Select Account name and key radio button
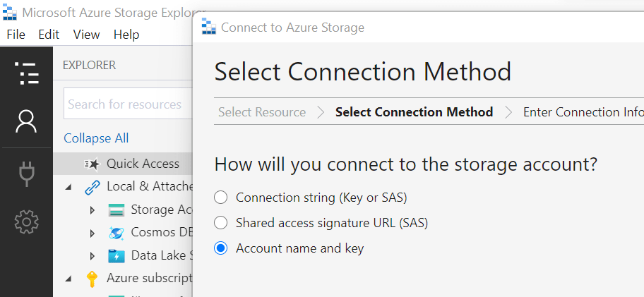The height and width of the screenshot is (297, 644). click(x=221, y=248)
